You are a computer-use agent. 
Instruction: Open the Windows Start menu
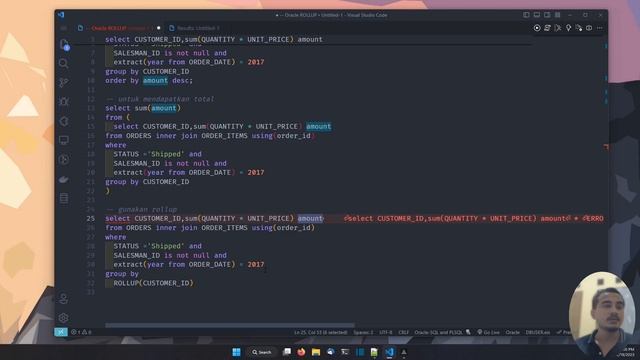point(236,352)
